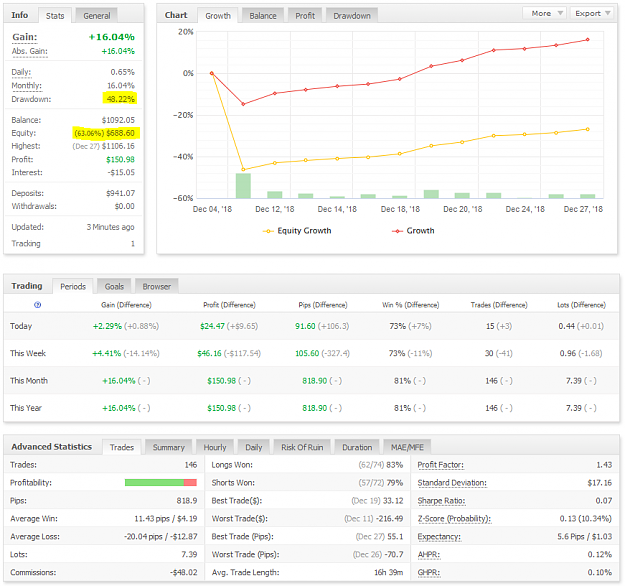Viewport: 625px width, 586px height.
Task: Click the Dec 14, '18 axis label
Action: [337, 209]
